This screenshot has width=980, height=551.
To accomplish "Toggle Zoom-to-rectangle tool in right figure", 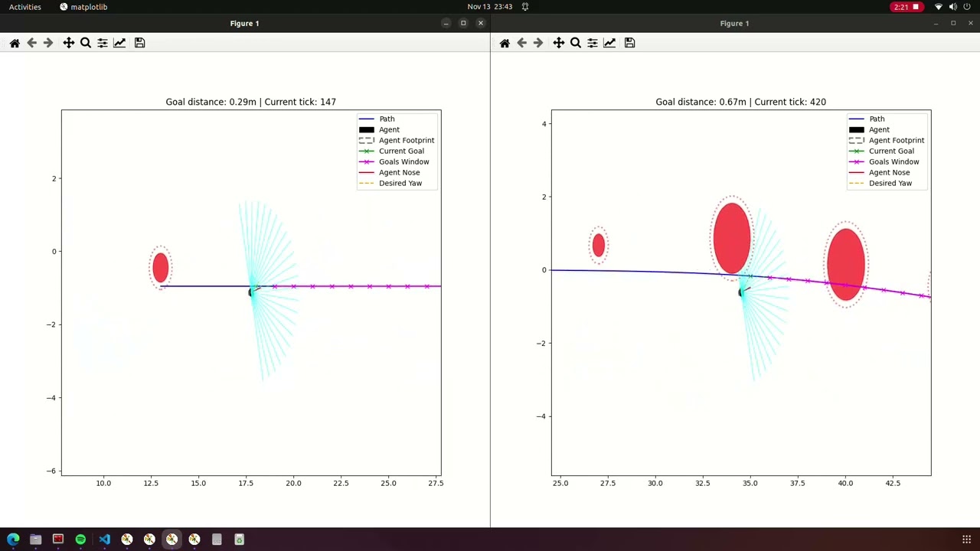I will pos(576,43).
